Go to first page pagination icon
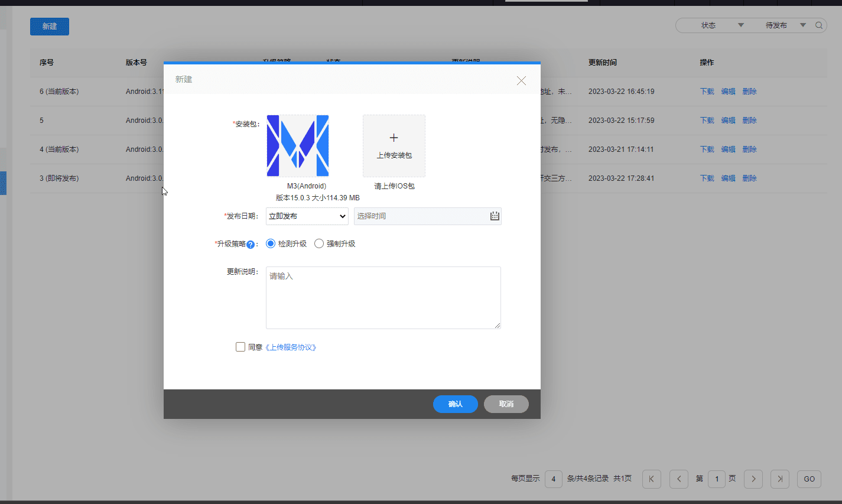The image size is (842, 504). pyautogui.click(x=651, y=479)
